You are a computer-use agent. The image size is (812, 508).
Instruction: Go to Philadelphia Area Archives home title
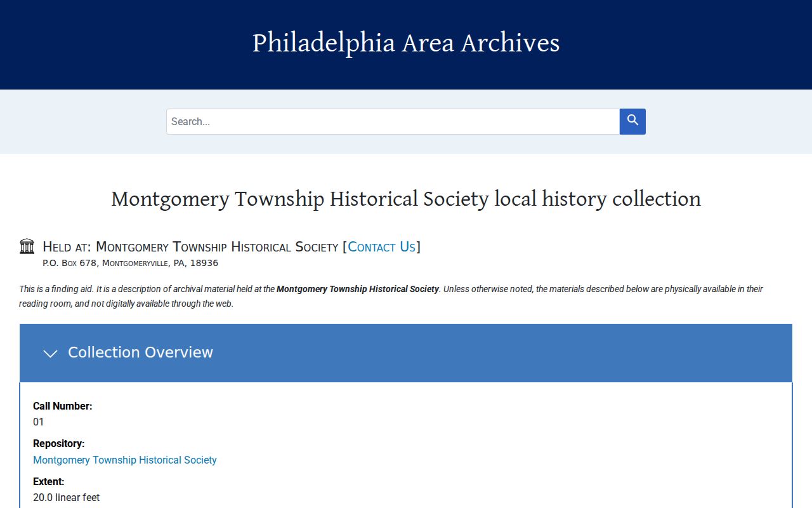[x=406, y=43]
